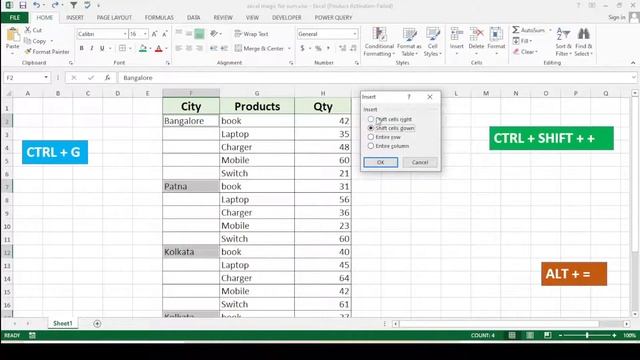Image resolution: width=640 pixels, height=360 pixels.
Task: Switch to Page Break Preview view in status bar
Action: (548, 336)
